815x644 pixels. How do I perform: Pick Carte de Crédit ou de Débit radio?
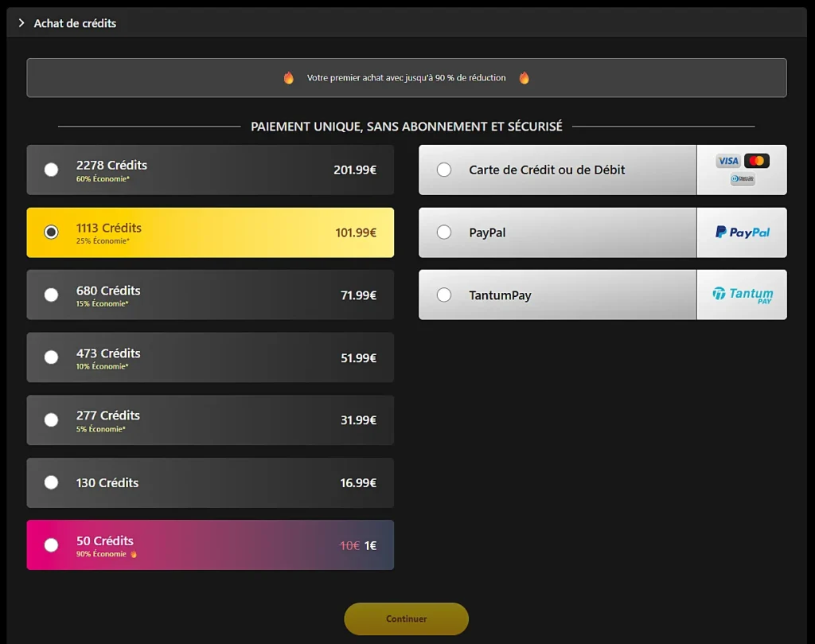tap(444, 170)
